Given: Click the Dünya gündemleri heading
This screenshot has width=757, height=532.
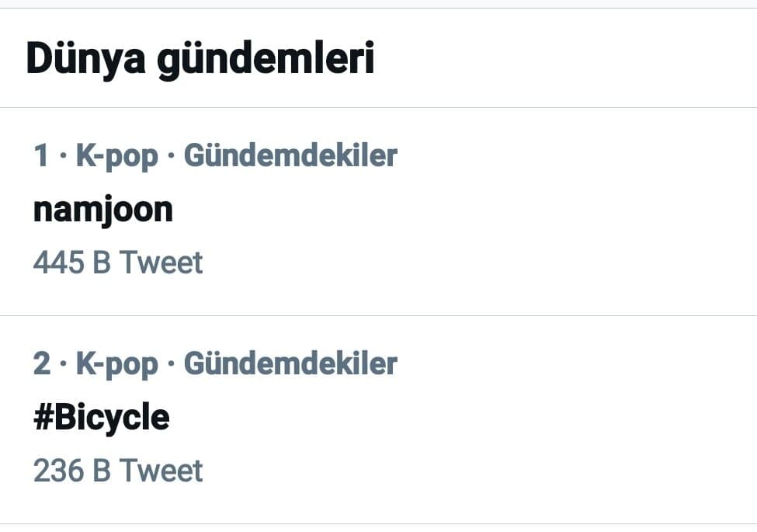Looking at the screenshot, I should coord(200,60).
